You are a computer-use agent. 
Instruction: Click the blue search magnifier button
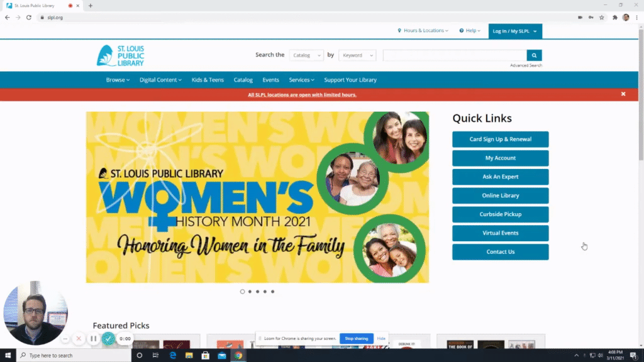click(x=534, y=55)
